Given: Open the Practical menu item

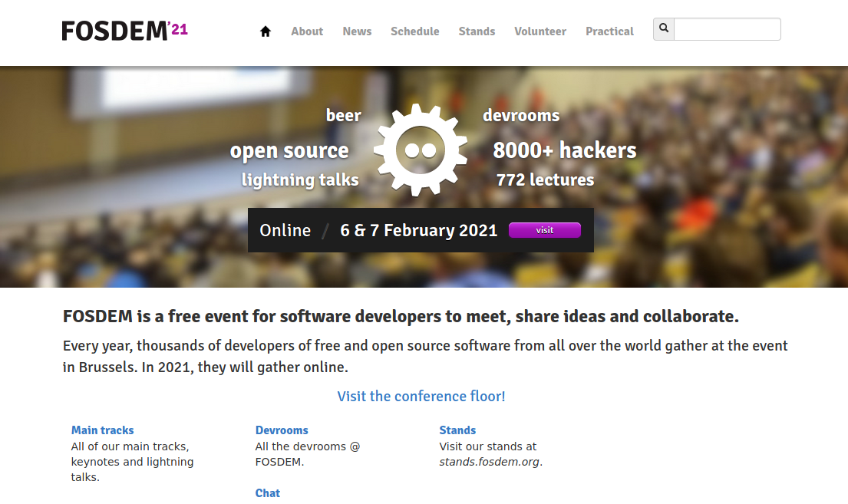Looking at the screenshot, I should click(x=609, y=31).
